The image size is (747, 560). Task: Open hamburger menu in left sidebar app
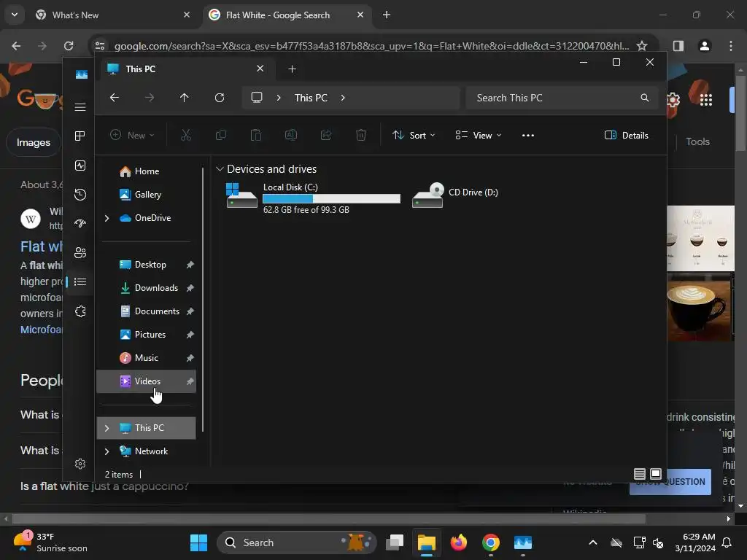[80, 107]
